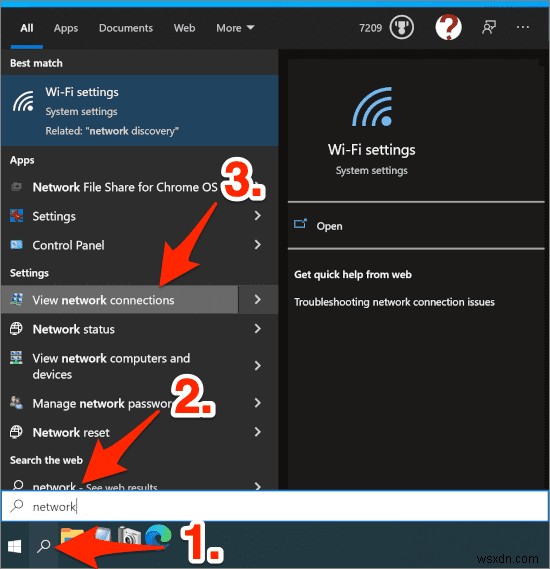
Task: Click into the search text field
Action: [x=275, y=506]
